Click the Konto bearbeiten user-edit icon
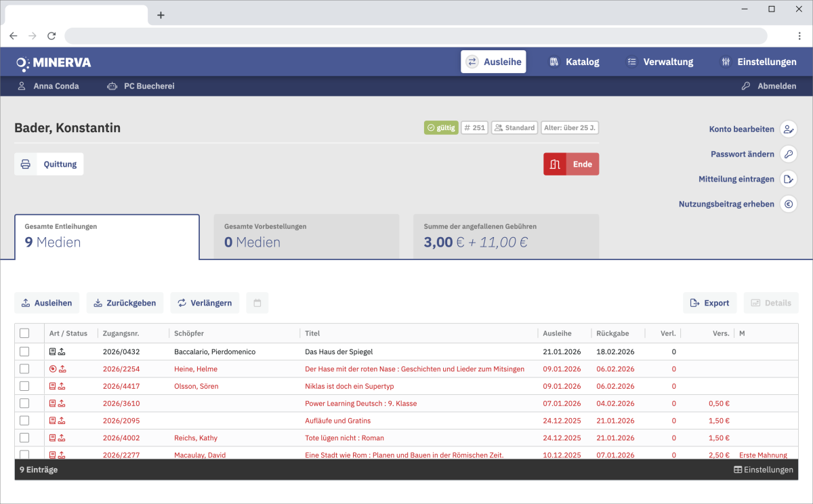The image size is (813, 504). tap(788, 129)
